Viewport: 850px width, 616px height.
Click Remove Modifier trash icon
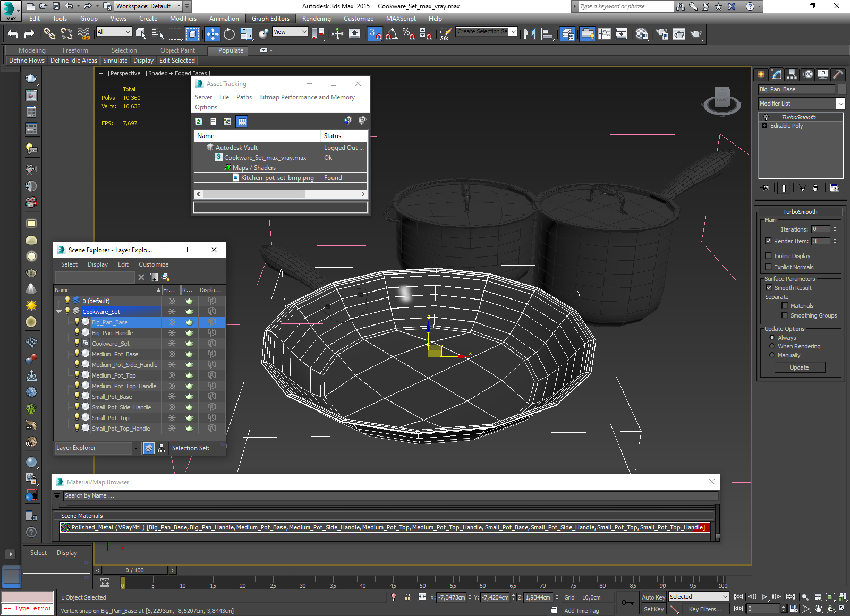coord(815,187)
